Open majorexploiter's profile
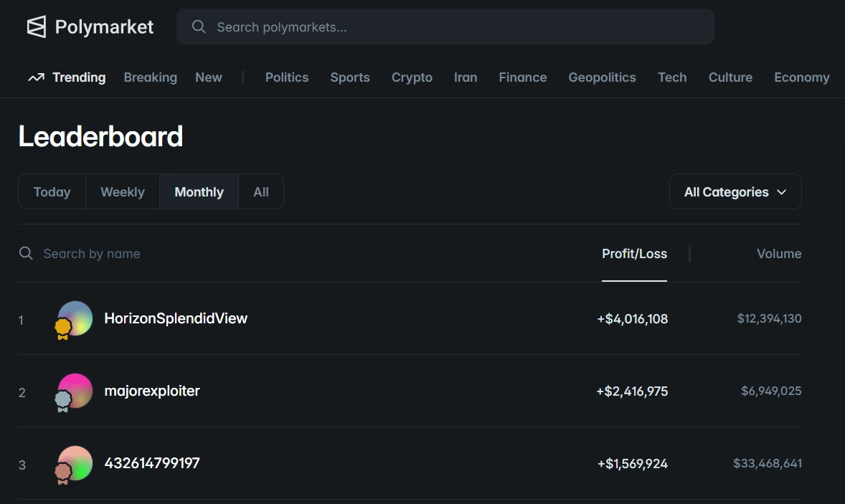Viewport: 845px width, 504px height. (x=152, y=391)
